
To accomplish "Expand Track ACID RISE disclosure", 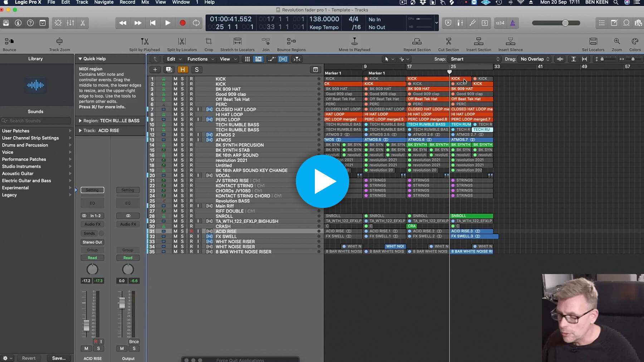I will click(80, 131).
